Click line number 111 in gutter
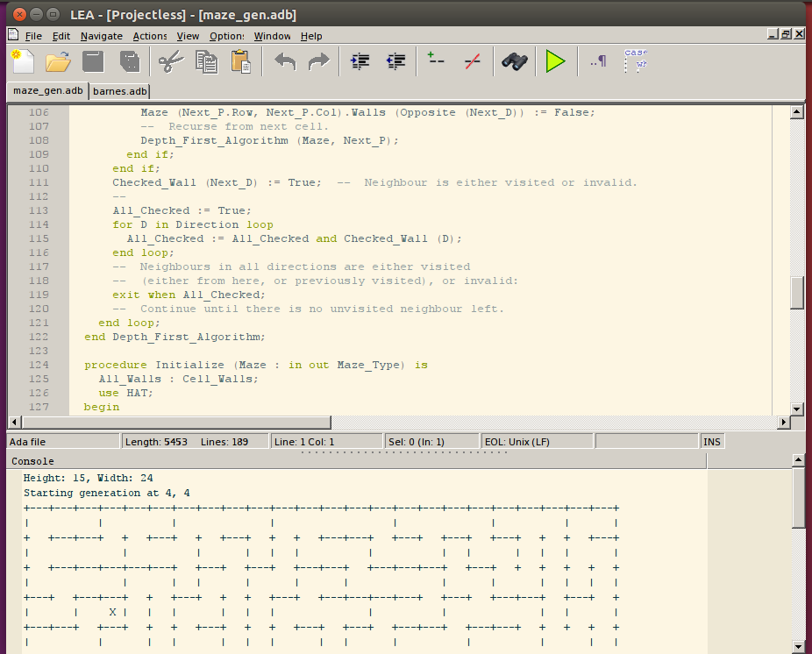 point(39,182)
